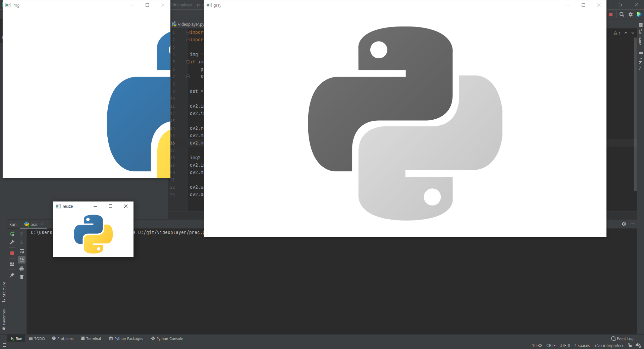Click the restore layout icon in Run panel
Viewport: 644px width, 349px height.
[12, 264]
